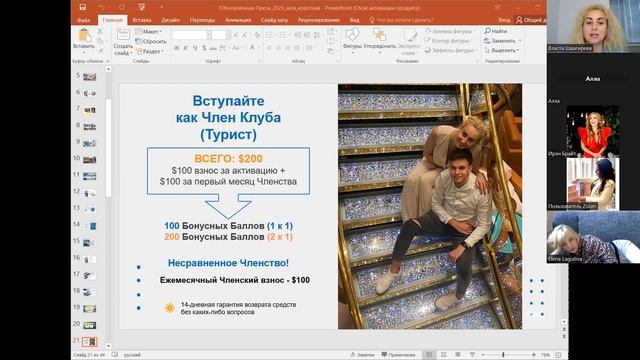The width and height of the screenshot is (640, 360).
Task: Click the clear formatting icon
Action: pyautogui.click(x=257, y=36)
